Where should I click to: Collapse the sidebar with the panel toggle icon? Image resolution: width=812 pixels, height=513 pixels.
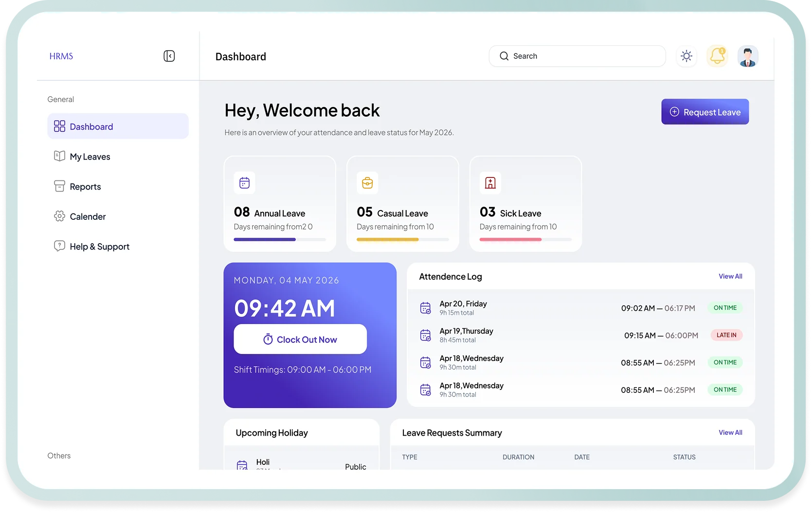tap(169, 56)
